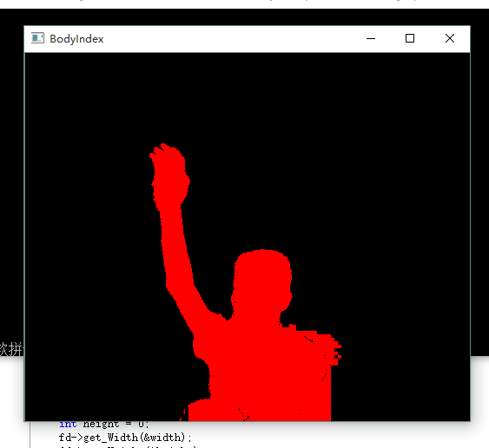Click the BodyIndex window app icon

tap(37, 38)
